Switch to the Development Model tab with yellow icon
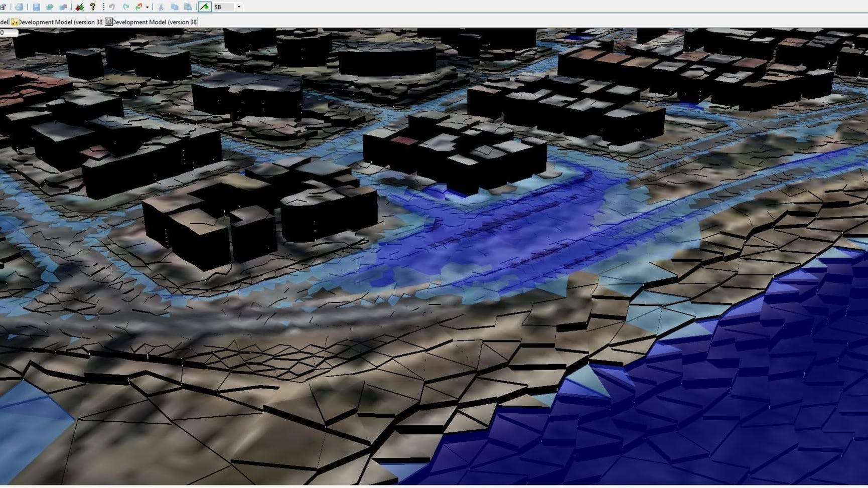This screenshot has width=868, height=488. tap(57, 22)
